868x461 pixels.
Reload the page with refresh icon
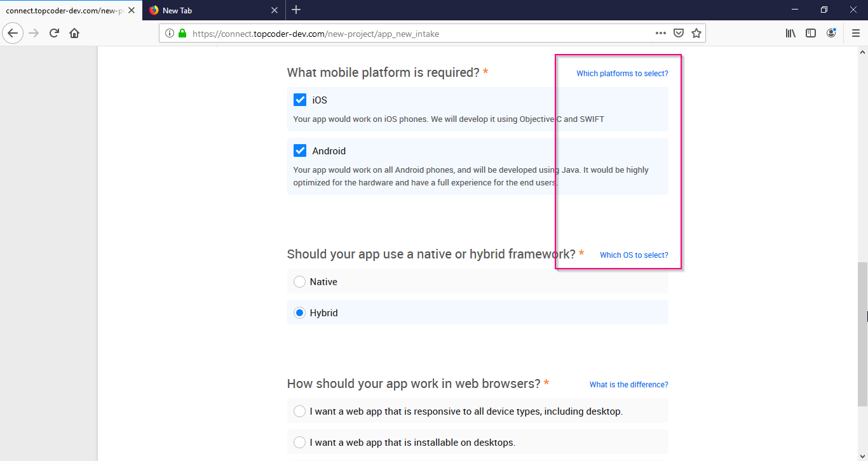(54, 33)
